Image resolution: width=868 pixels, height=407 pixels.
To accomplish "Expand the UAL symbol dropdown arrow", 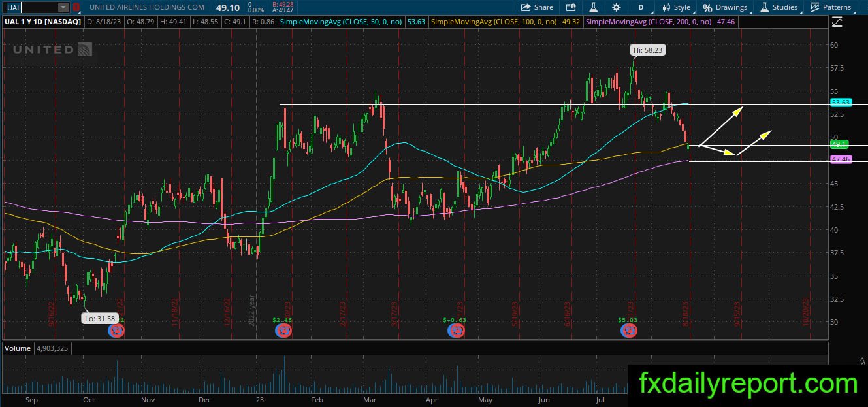I will [x=63, y=7].
